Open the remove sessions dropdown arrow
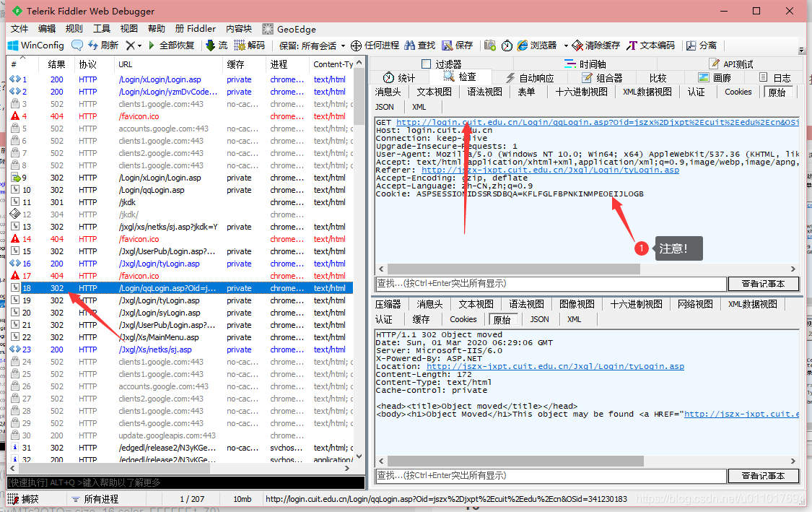The image size is (812, 512). tap(139, 45)
